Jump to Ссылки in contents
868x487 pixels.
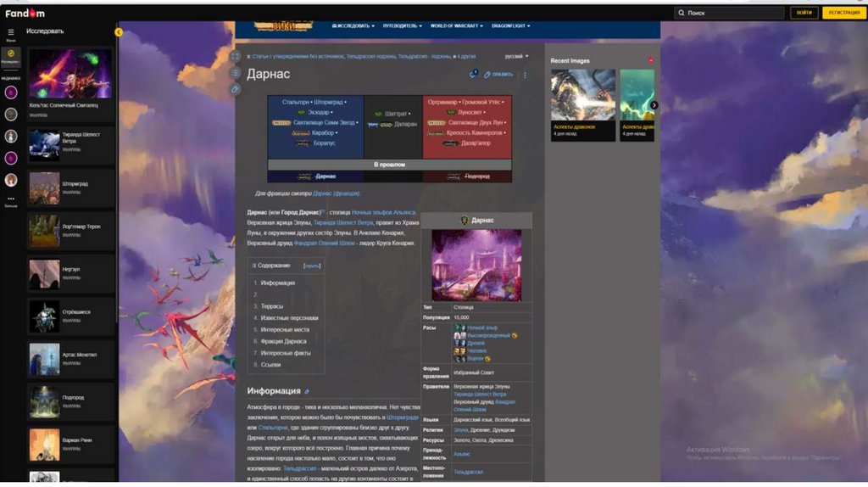tap(270, 365)
